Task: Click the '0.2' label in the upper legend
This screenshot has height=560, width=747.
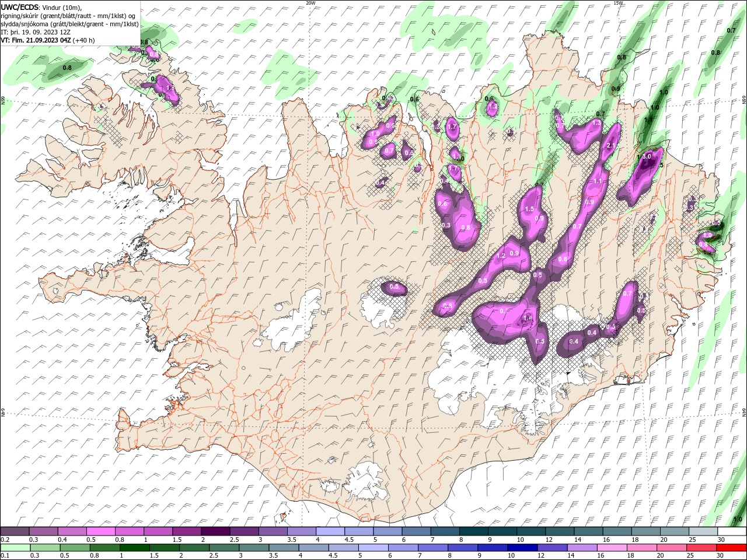Action: click(5, 540)
